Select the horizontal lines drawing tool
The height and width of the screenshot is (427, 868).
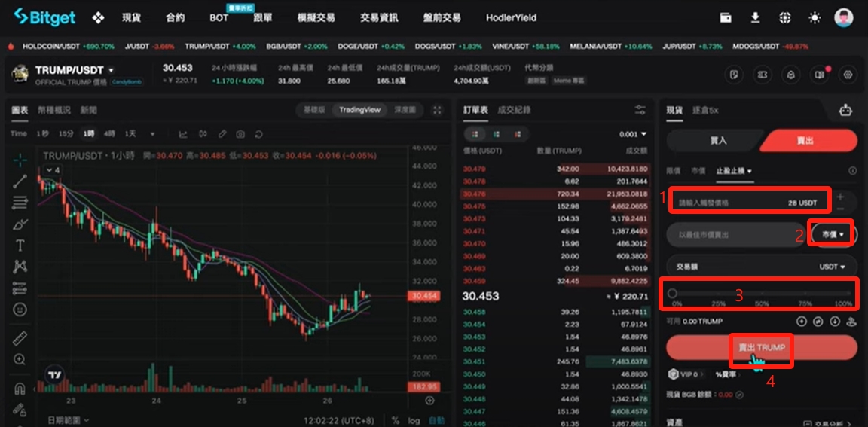point(20,203)
